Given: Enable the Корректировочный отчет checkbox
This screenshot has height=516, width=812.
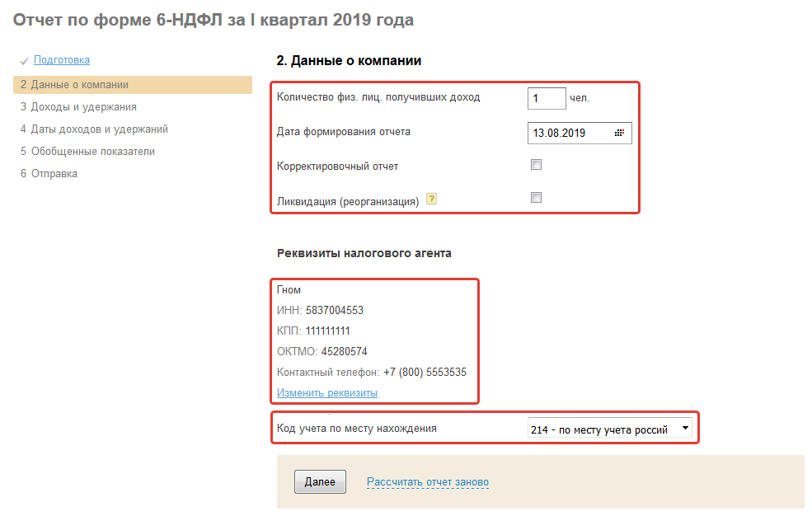Looking at the screenshot, I should point(536,165).
